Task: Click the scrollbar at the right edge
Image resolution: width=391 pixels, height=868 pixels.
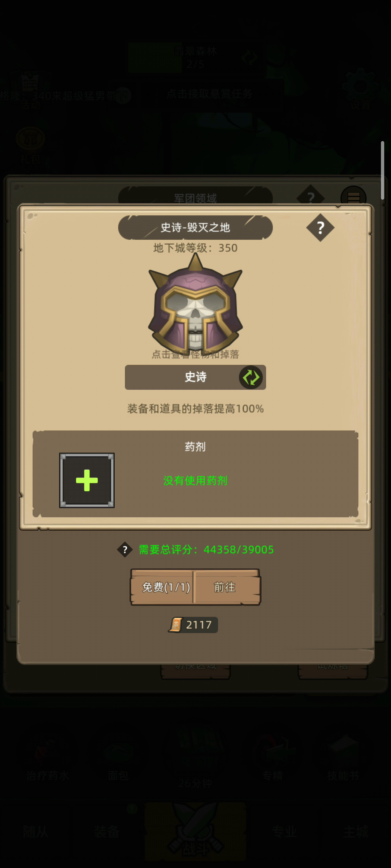Action: click(x=382, y=170)
